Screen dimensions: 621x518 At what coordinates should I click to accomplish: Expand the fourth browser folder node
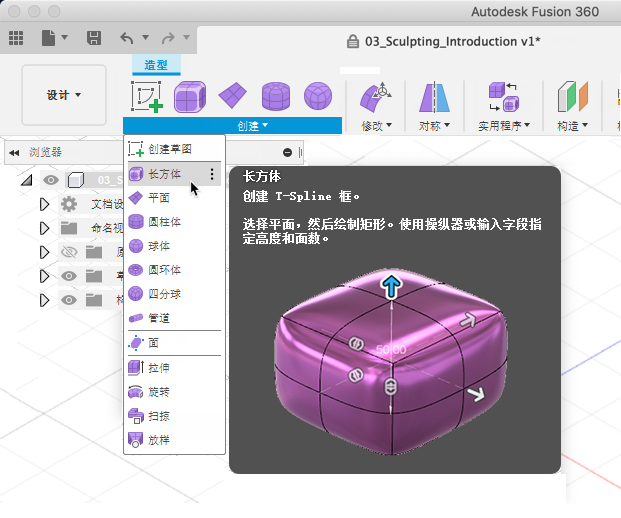point(44,276)
